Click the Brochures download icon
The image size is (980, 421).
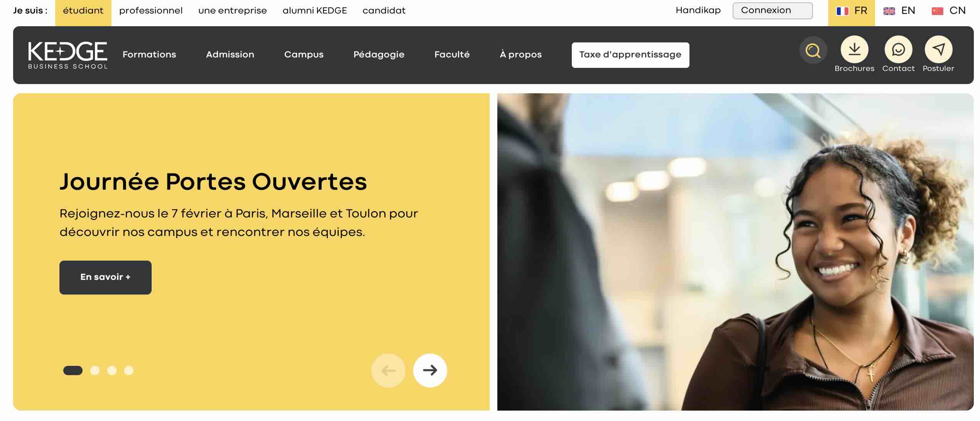pyautogui.click(x=854, y=49)
